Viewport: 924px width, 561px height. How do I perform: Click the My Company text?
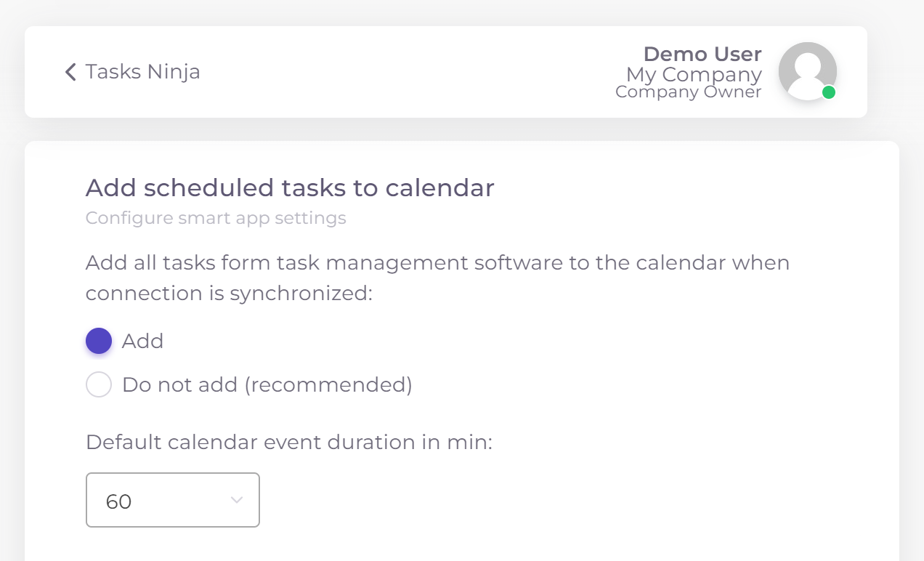coord(694,74)
